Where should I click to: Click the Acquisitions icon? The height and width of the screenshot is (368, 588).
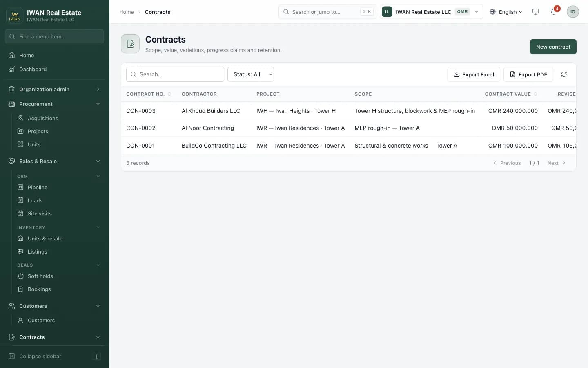click(20, 118)
